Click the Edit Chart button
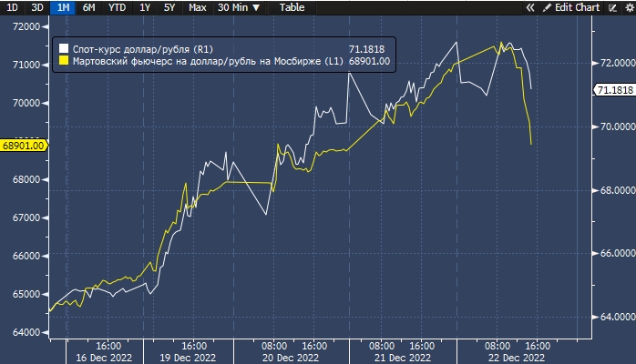 click(577, 7)
